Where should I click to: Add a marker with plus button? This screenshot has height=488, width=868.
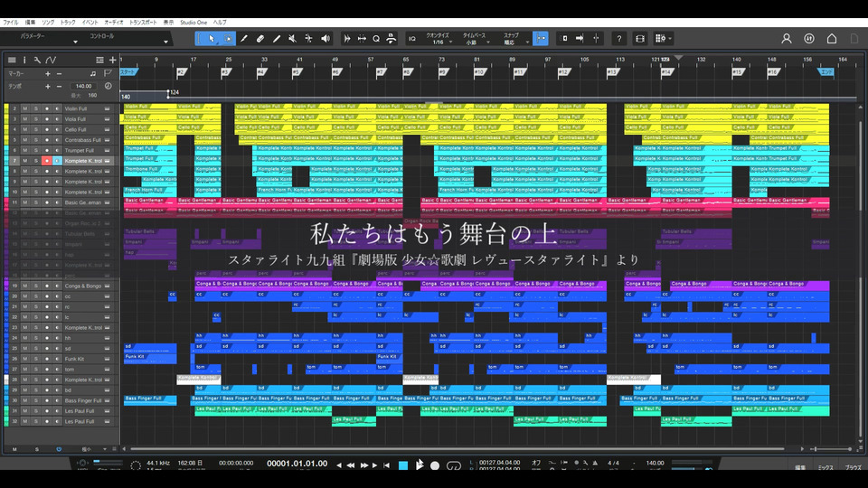tap(48, 73)
